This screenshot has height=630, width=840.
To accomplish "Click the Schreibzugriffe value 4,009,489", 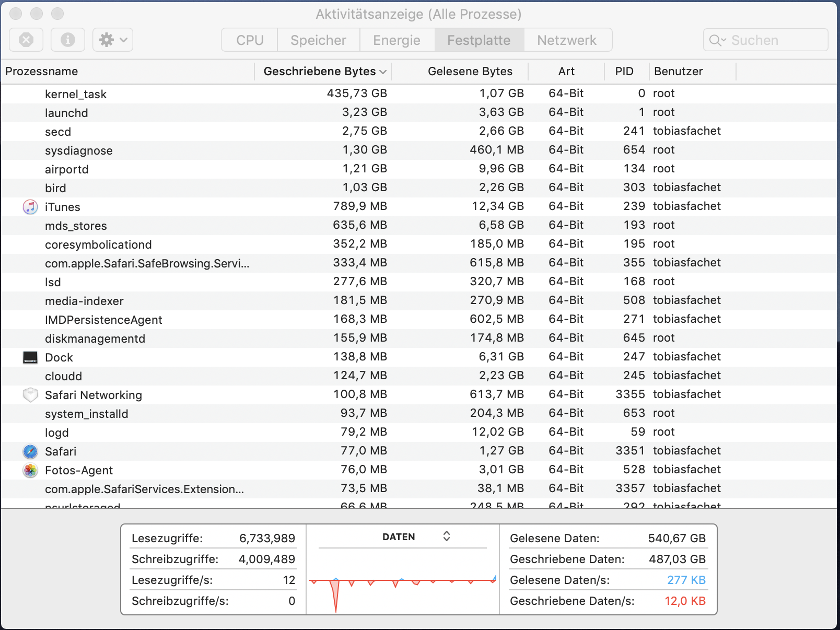I will (x=267, y=559).
